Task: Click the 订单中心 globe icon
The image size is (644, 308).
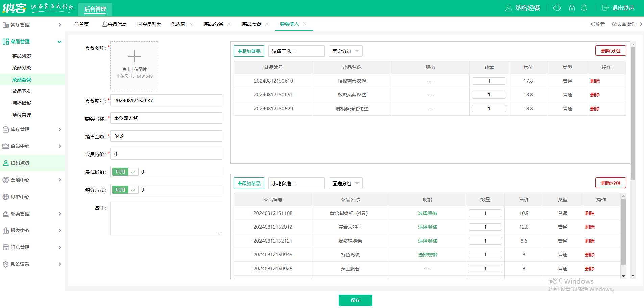Action: (6, 197)
